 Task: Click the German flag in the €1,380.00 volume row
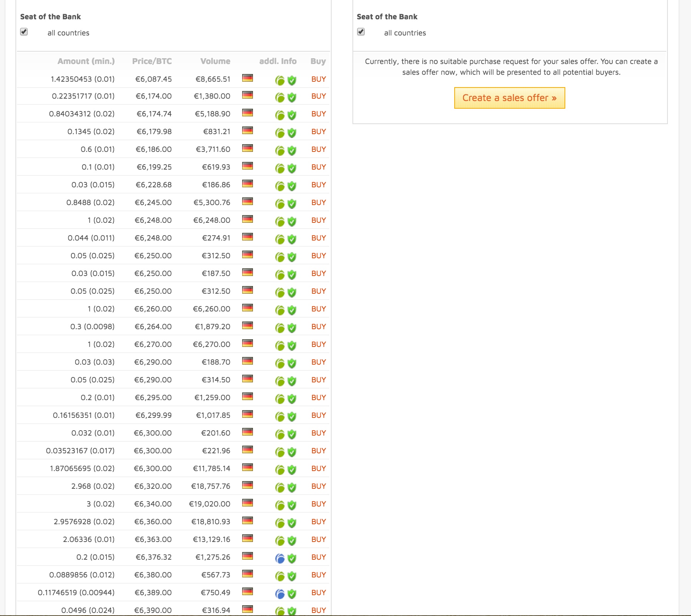click(248, 95)
